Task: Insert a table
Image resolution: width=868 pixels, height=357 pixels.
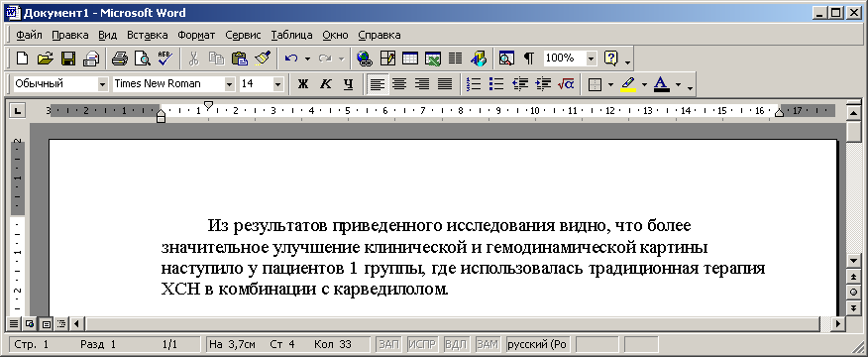Action: [409, 59]
